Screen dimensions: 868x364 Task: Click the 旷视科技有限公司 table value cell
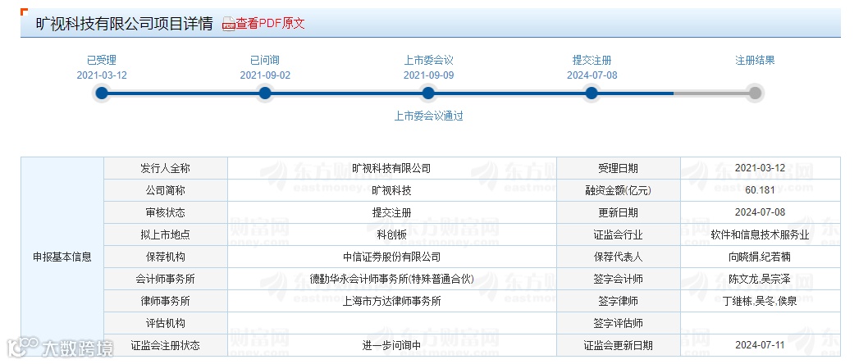tap(392, 168)
